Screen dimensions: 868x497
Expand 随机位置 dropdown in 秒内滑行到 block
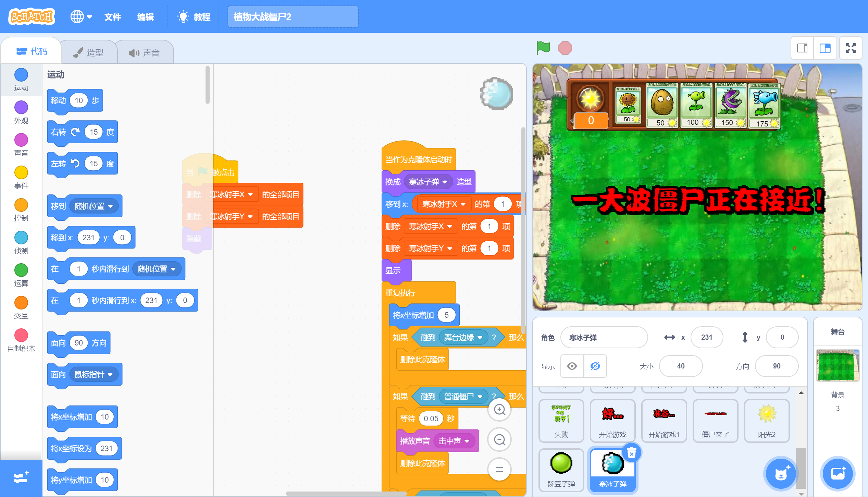click(157, 269)
